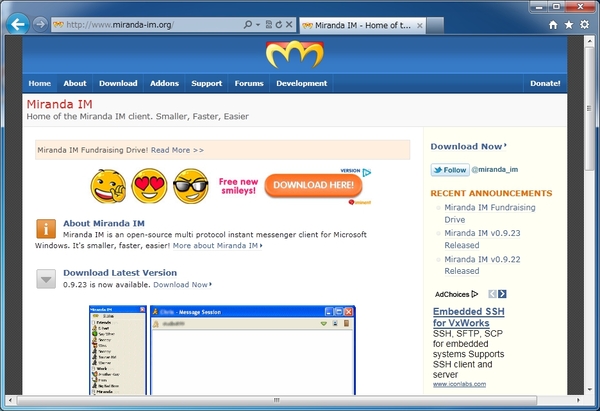This screenshot has height=411, width=600.
Task: Click the orange DOWNLOAD HERE! ad button
Action: tap(313, 185)
